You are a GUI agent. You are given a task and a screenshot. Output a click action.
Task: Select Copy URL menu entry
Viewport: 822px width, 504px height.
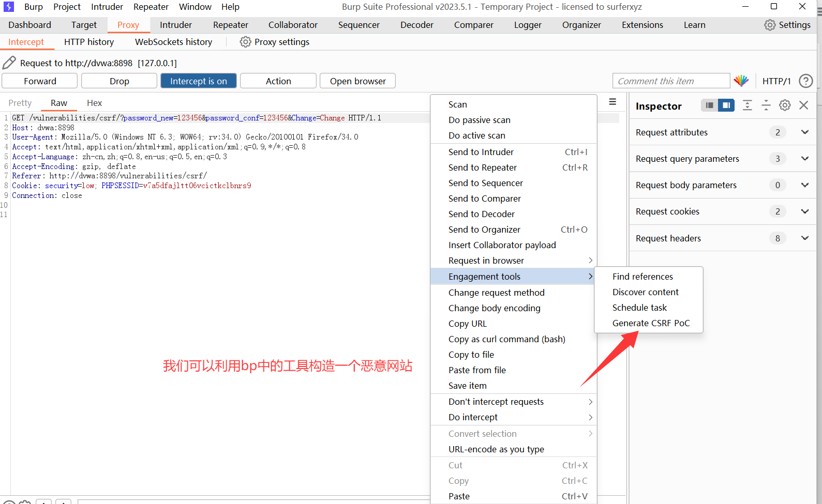pyautogui.click(x=514, y=324)
